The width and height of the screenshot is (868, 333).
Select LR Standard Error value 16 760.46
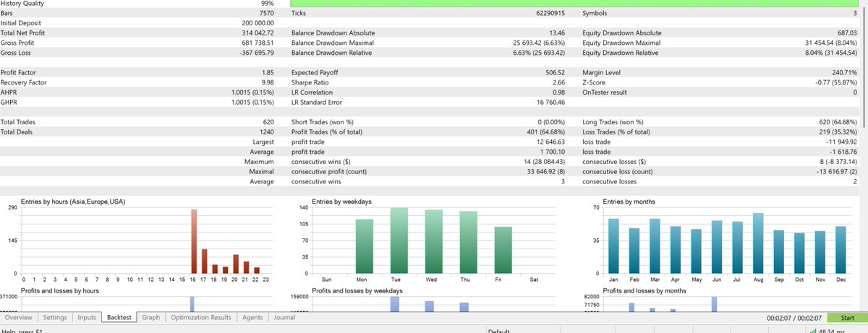tap(552, 103)
